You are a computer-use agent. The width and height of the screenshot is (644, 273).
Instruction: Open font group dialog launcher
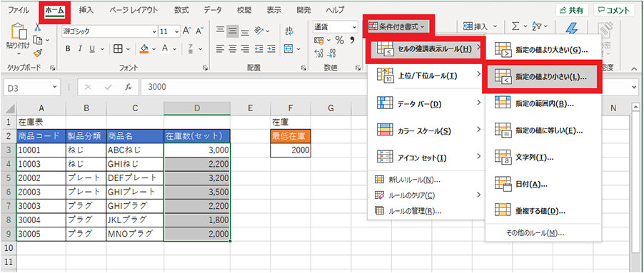click(x=205, y=68)
